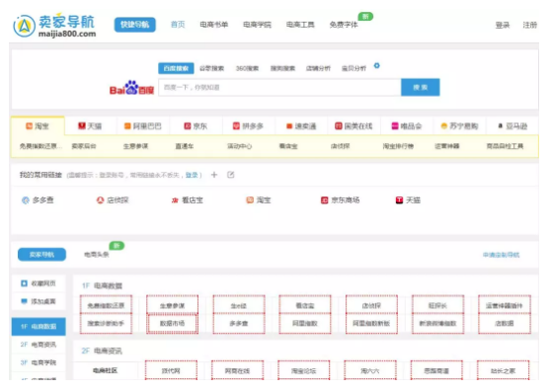Screen dimensions: 550x392
Task: Open 淘宝排行榜 link in yellow bar
Action: 398,146
